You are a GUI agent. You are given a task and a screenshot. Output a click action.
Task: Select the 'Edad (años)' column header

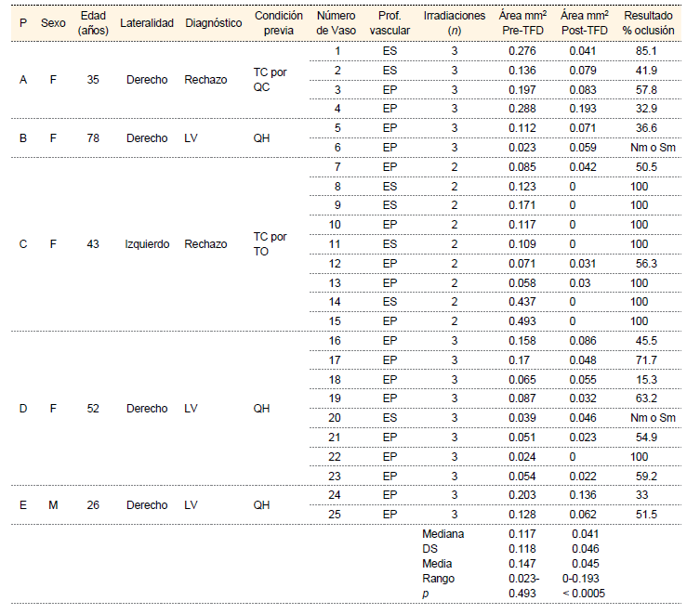(x=93, y=22)
